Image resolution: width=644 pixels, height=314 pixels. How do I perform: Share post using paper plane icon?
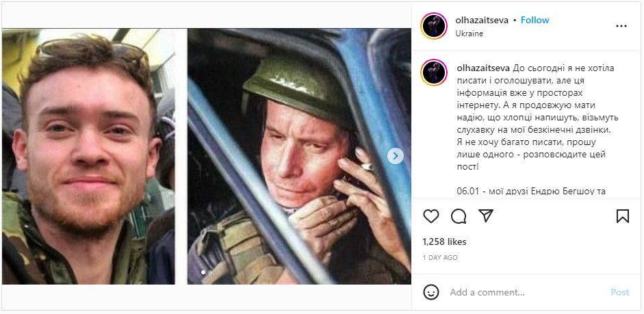(x=486, y=216)
